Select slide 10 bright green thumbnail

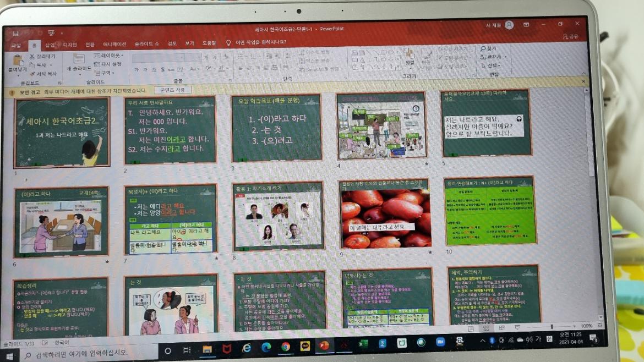click(x=490, y=211)
